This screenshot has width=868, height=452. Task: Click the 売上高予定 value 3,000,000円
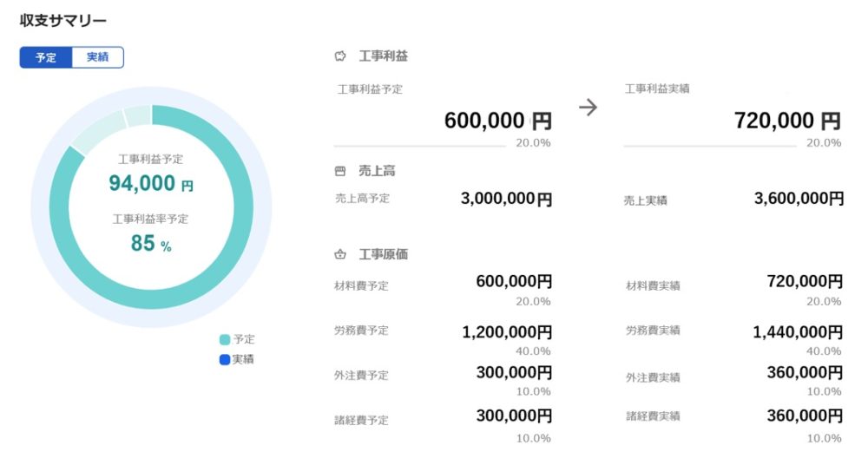[x=506, y=200]
